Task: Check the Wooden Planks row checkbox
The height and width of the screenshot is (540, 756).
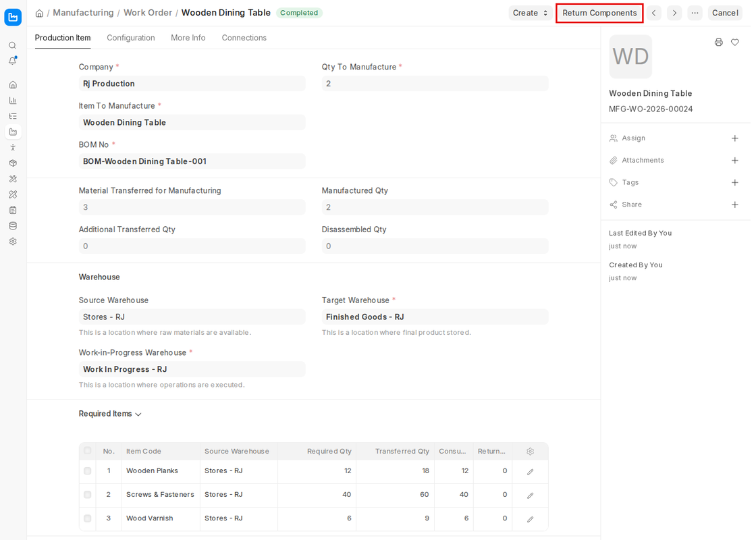Action: (87, 471)
